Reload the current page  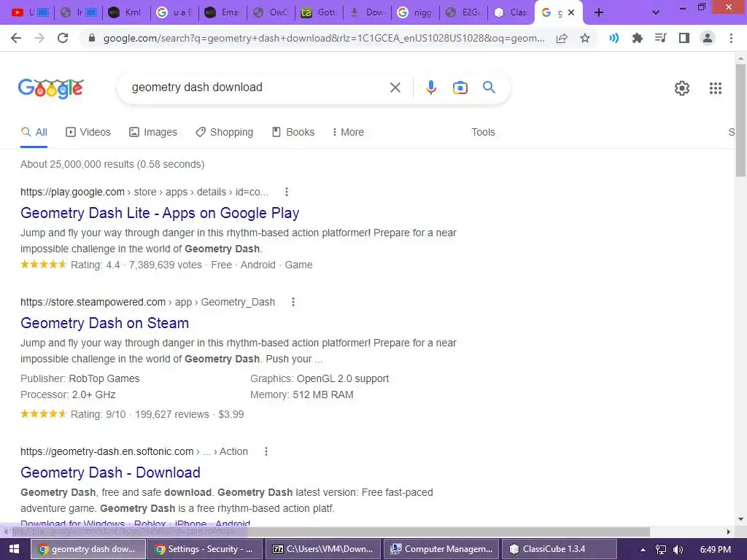(x=63, y=38)
